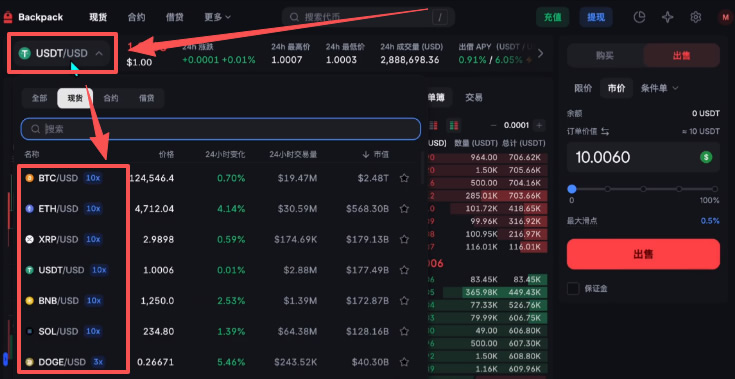Open the portfolio pie chart icon
Image resolution: width=735 pixels, height=379 pixels.
click(x=639, y=17)
